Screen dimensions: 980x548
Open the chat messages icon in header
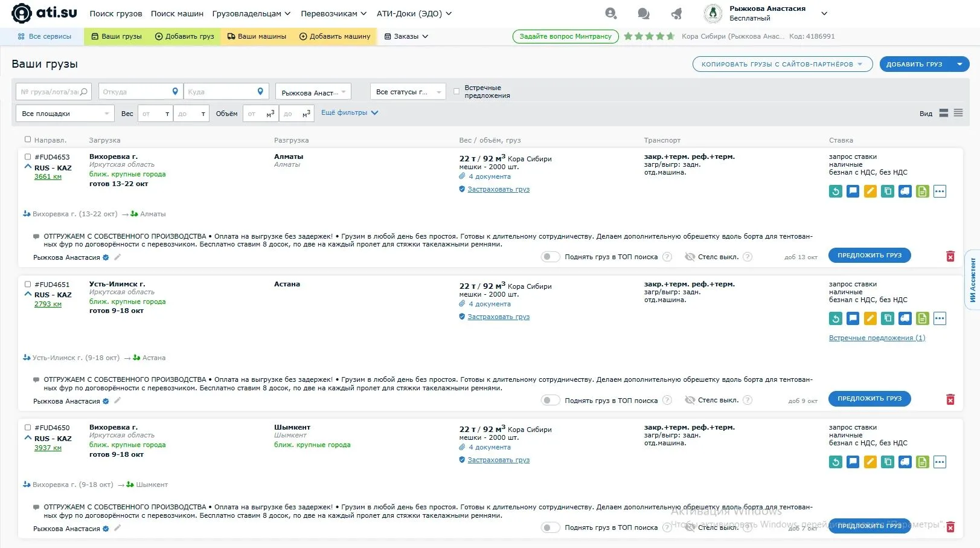point(644,13)
